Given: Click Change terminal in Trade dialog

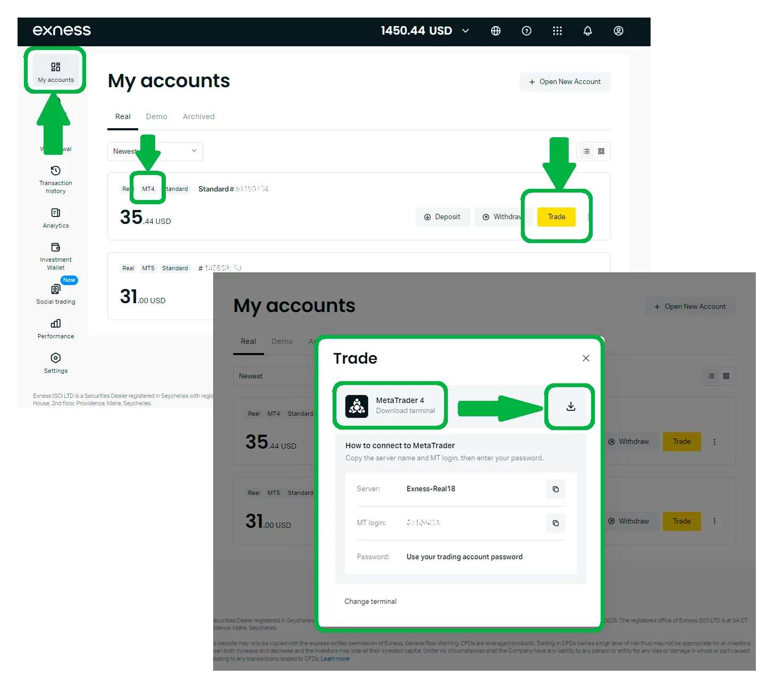Looking at the screenshot, I should (370, 602).
